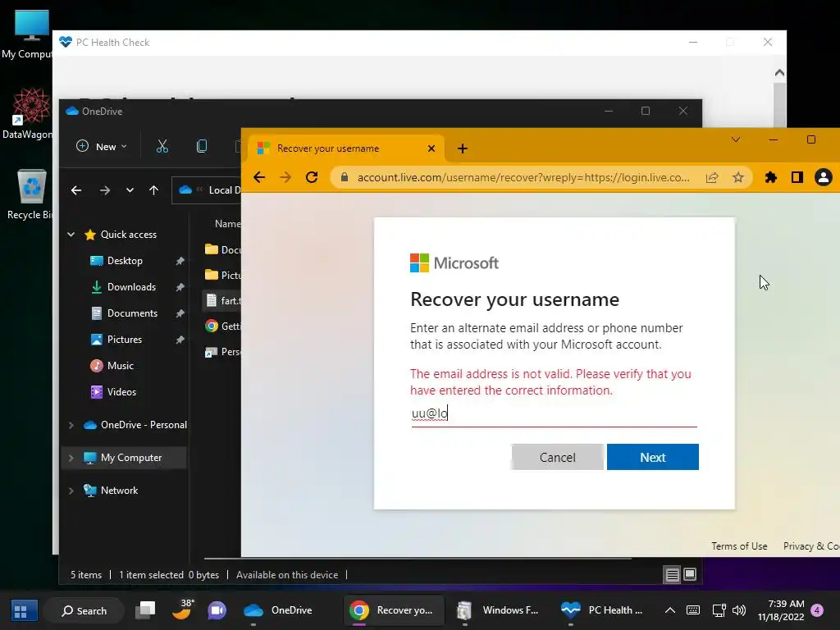This screenshot has height=630, width=840.
Task: Select Downloads in navigation pane
Action: (x=132, y=287)
